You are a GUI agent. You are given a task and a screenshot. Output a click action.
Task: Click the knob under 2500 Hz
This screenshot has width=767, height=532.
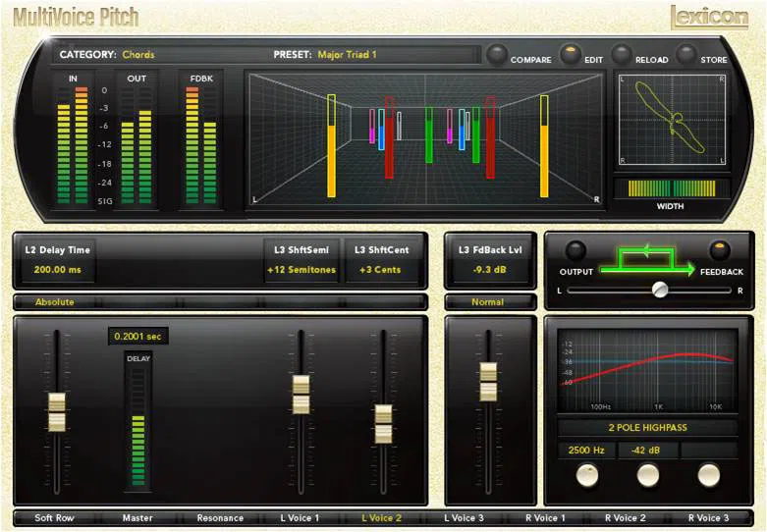click(x=587, y=475)
